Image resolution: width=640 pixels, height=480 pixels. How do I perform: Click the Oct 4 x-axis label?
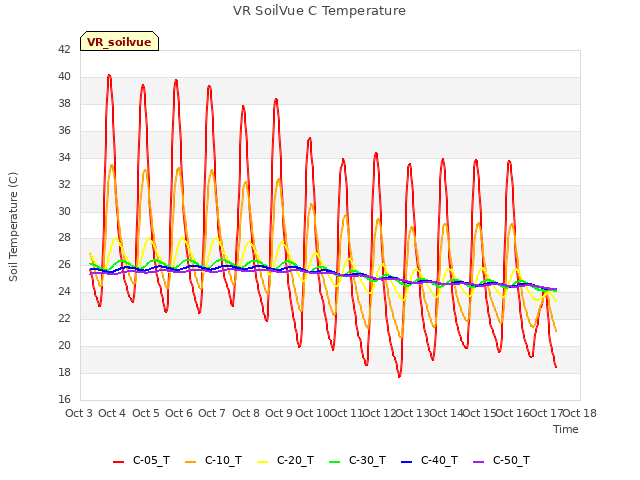pyautogui.click(x=112, y=413)
